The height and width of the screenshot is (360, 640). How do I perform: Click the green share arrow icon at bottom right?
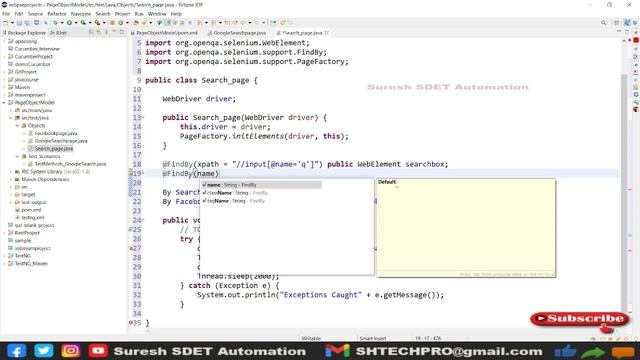click(x=593, y=352)
